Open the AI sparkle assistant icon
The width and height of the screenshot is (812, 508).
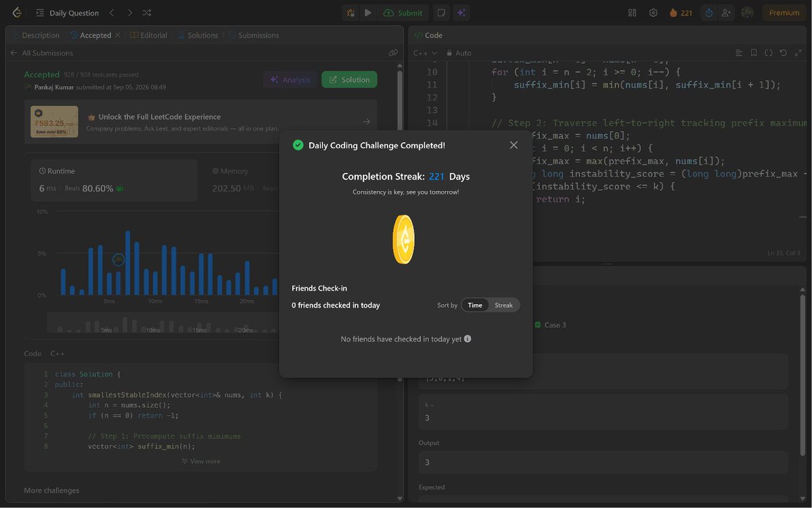tap(462, 13)
